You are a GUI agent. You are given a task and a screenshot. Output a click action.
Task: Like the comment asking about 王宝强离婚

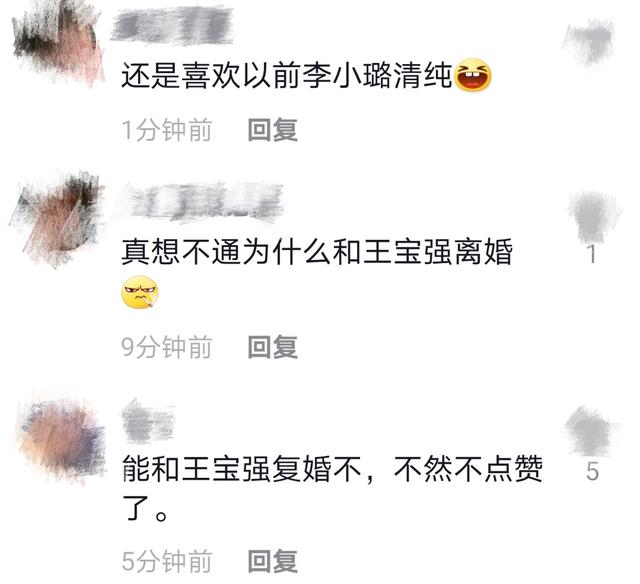point(593,216)
